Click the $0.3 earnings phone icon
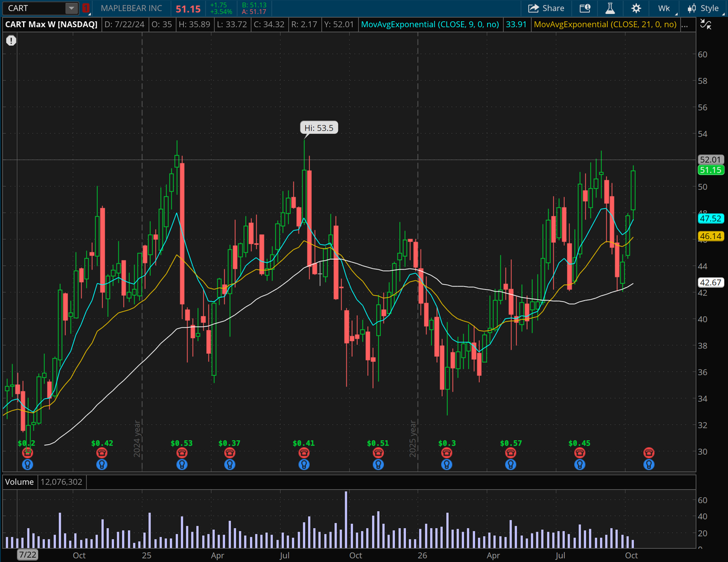Image resolution: width=728 pixels, height=562 pixels. [x=447, y=453]
